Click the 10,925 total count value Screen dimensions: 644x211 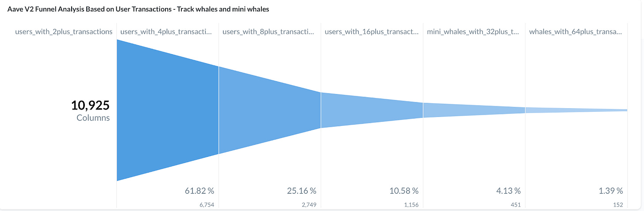pos(90,105)
